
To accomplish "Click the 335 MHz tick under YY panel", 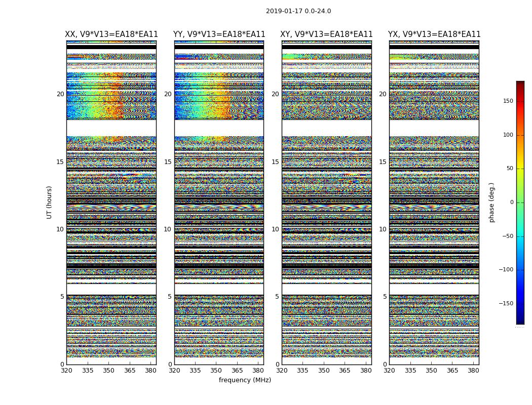I will tap(195, 371).
